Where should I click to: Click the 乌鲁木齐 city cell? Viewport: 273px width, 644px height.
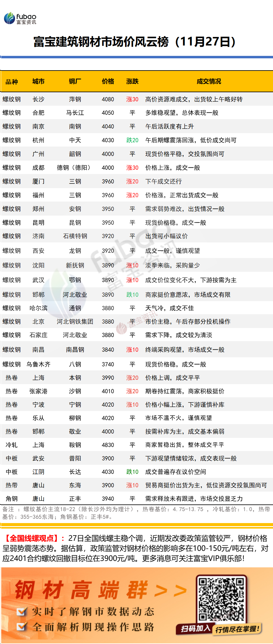pos(38,364)
